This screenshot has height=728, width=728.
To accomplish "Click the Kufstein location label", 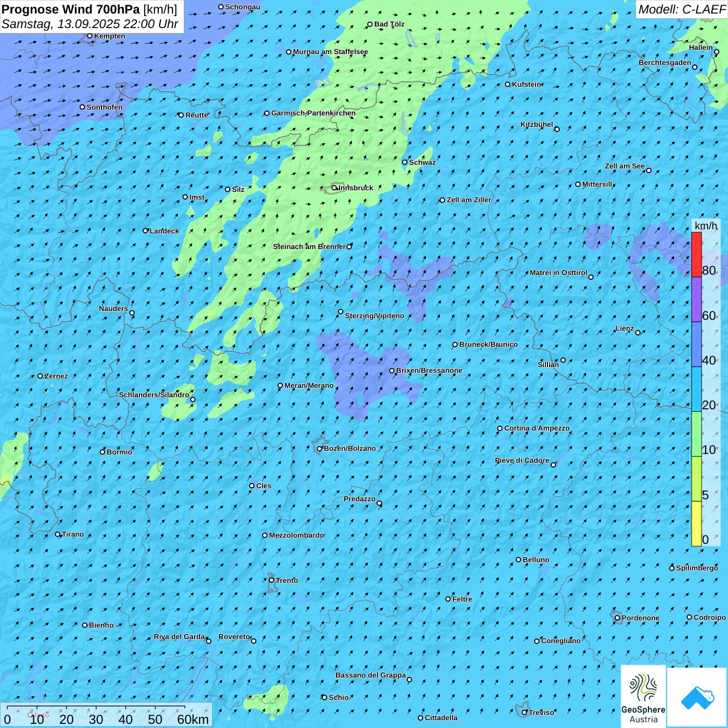I will (x=526, y=84).
